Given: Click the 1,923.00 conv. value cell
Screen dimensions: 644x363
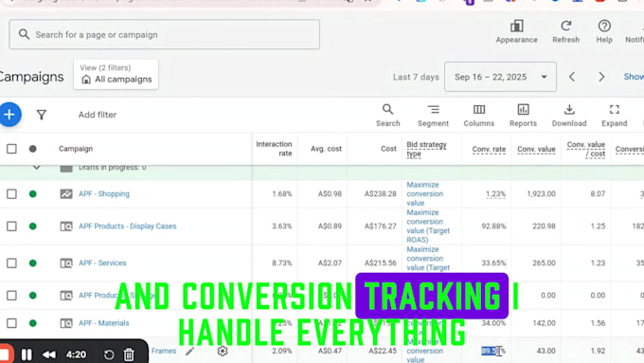Looking at the screenshot, I should click(541, 193).
